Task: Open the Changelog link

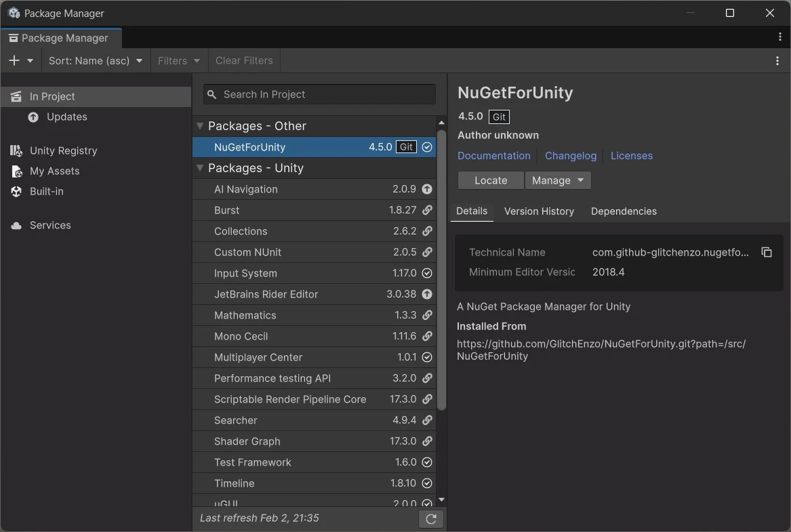Action: [x=570, y=156]
